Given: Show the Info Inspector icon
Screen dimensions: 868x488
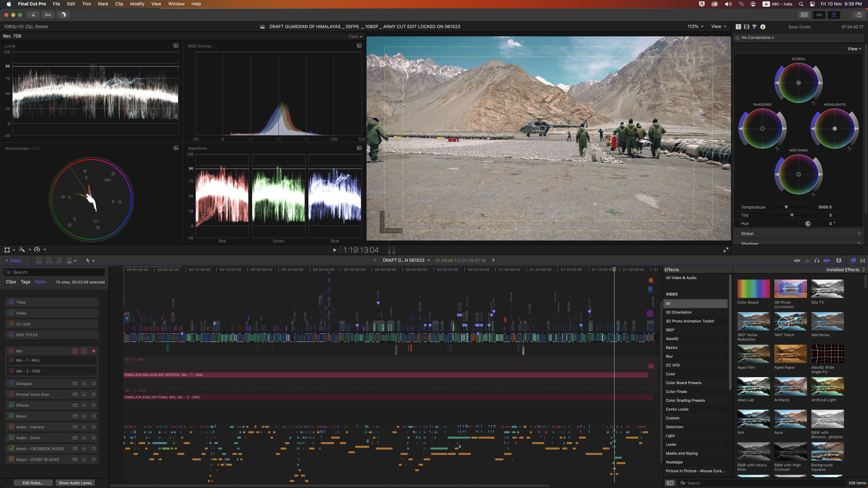Looking at the screenshot, I should coord(763,27).
